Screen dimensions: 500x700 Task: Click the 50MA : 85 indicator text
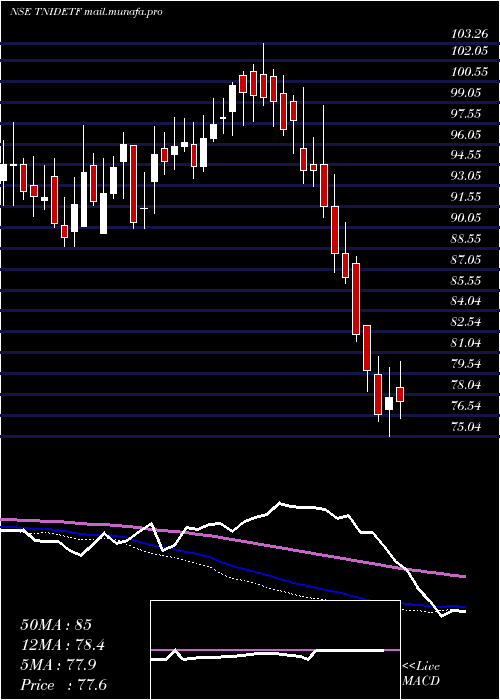pyautogui.click(x=56, y=625)
